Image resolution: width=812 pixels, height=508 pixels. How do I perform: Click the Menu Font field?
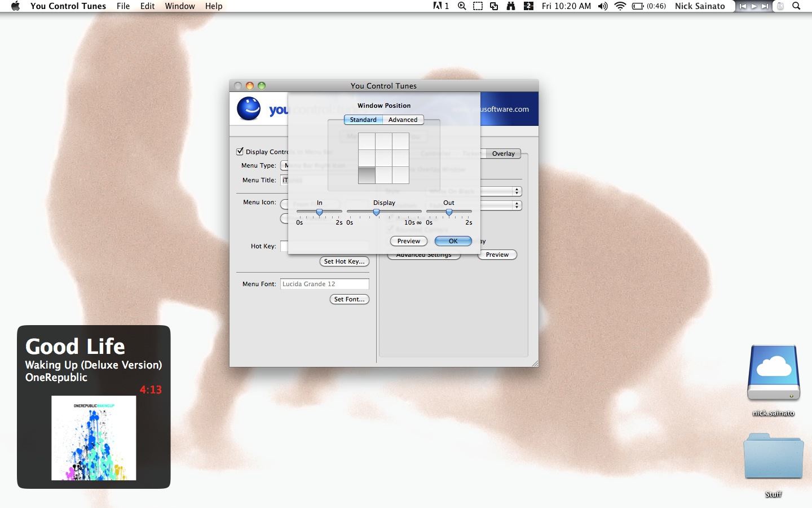coord(325,284)
